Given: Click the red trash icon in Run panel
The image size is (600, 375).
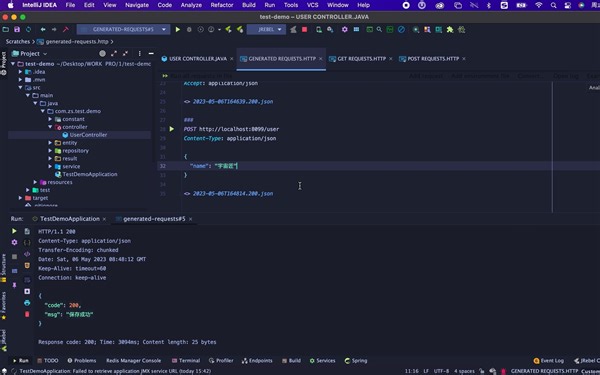Looking at the screenshot, I should point(27,314).
